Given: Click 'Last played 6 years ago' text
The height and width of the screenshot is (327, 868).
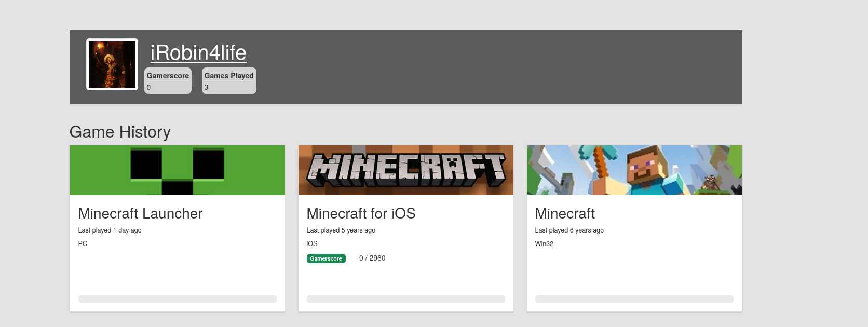Looking at the screenshot, I should click(x=569, y=230).
